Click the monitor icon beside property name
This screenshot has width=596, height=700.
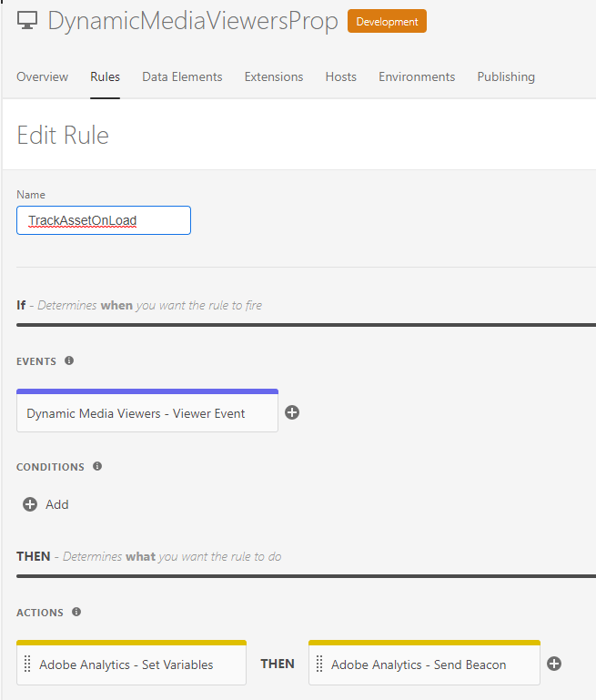click(27, 21)
